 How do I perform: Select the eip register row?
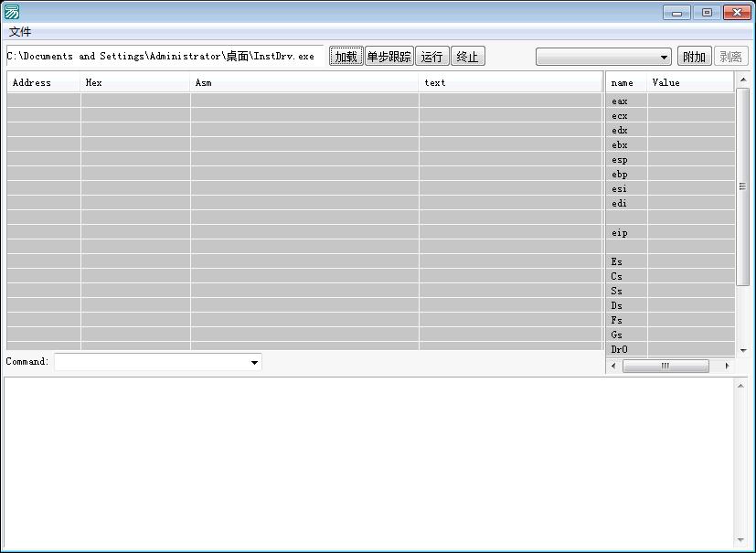pyautogui.click(x=670, y=232)
